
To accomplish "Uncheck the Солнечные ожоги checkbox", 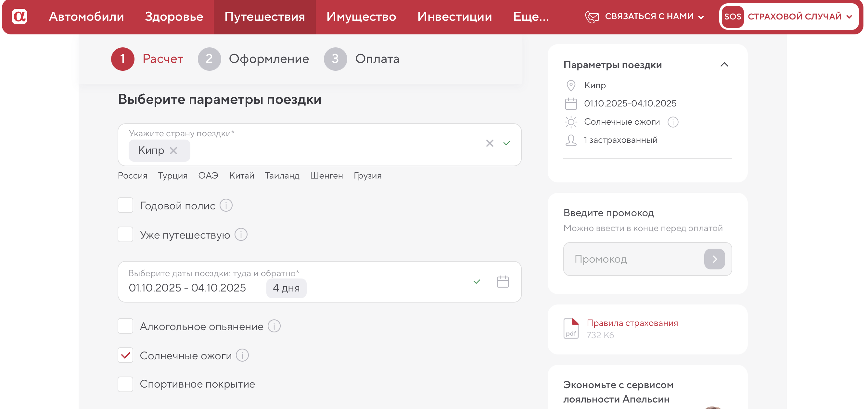I will point(125,355).
